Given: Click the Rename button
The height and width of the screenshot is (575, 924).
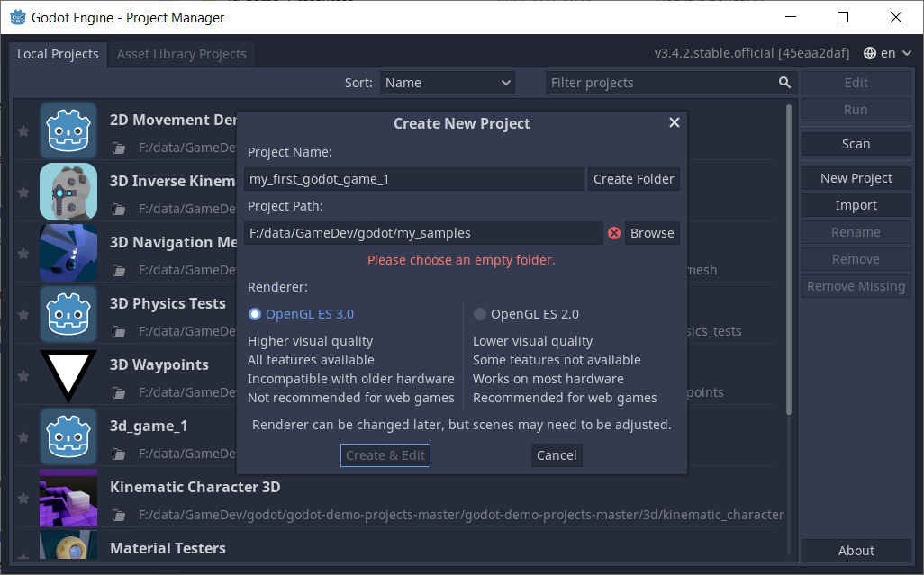Looking at the screenshot, I should (x=856, y=232).
